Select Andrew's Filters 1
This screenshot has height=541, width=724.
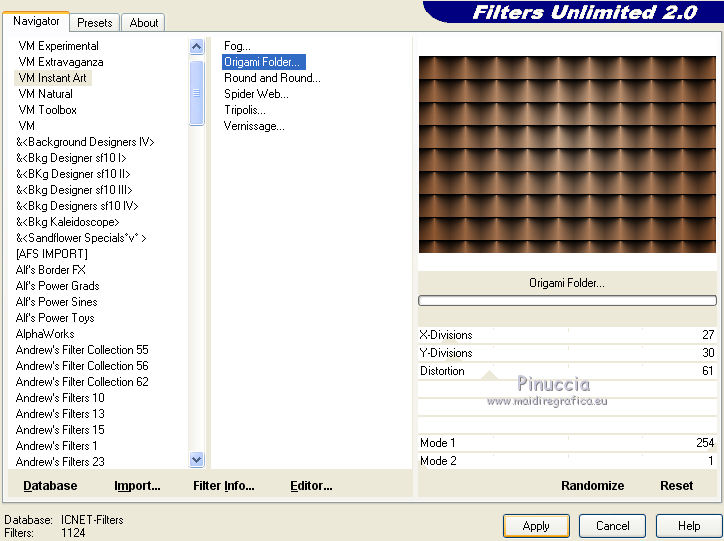click(x=56, y=446)
